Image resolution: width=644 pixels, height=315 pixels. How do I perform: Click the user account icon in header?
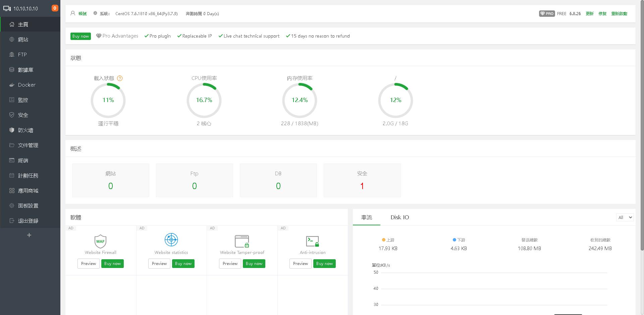(73, 13)
